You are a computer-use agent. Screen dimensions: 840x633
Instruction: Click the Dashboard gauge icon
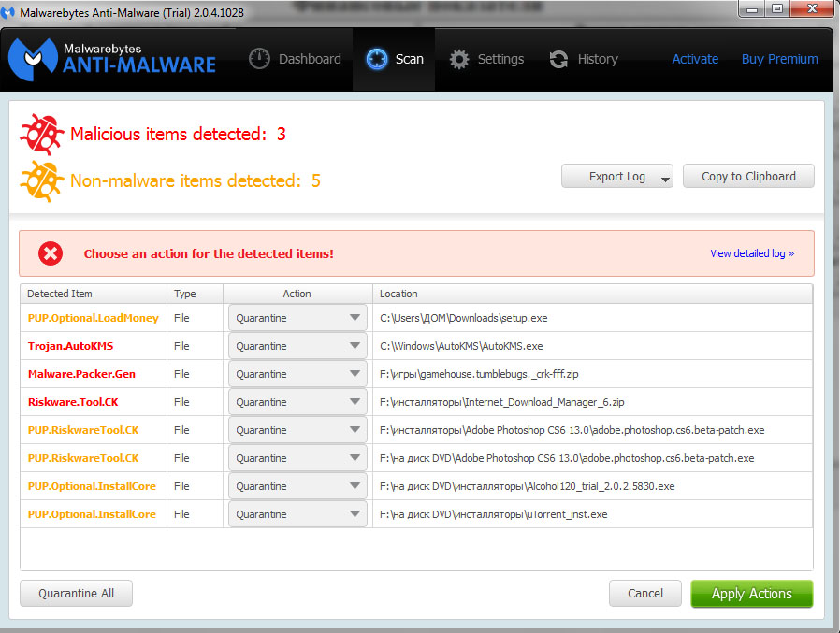tap(259, 59)
